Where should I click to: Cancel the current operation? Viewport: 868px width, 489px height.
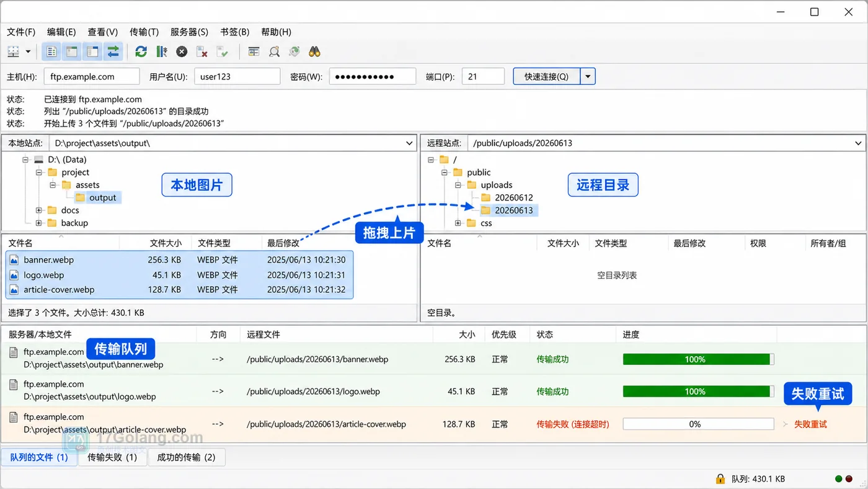click(x=182, y=52)
